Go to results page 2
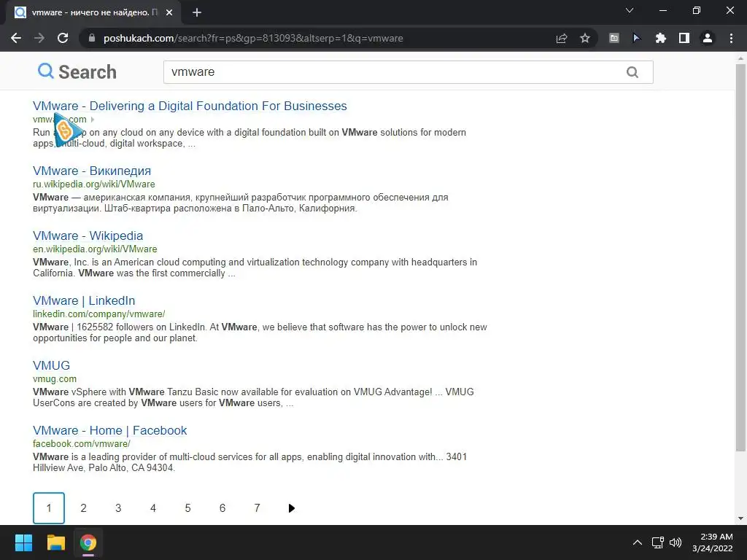 83,508
